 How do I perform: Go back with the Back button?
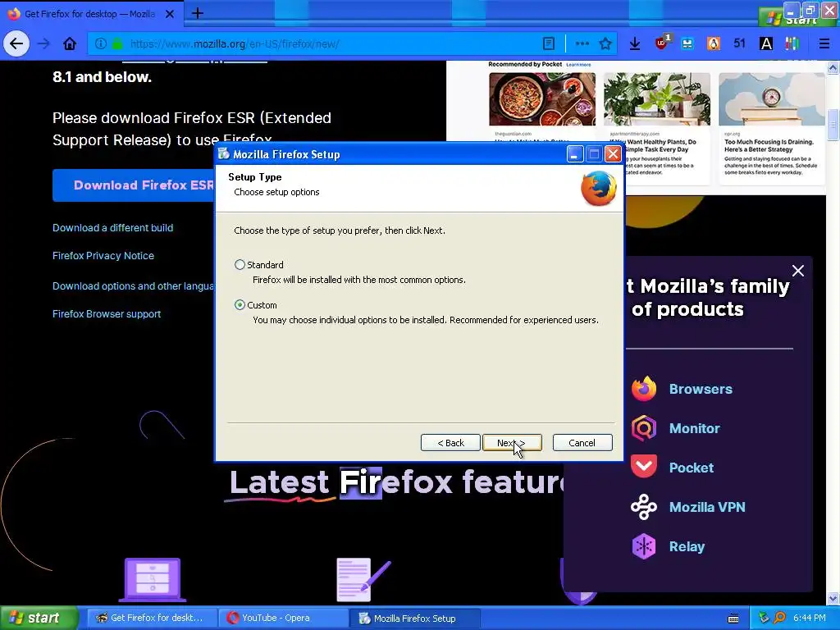tap(450, 442)
